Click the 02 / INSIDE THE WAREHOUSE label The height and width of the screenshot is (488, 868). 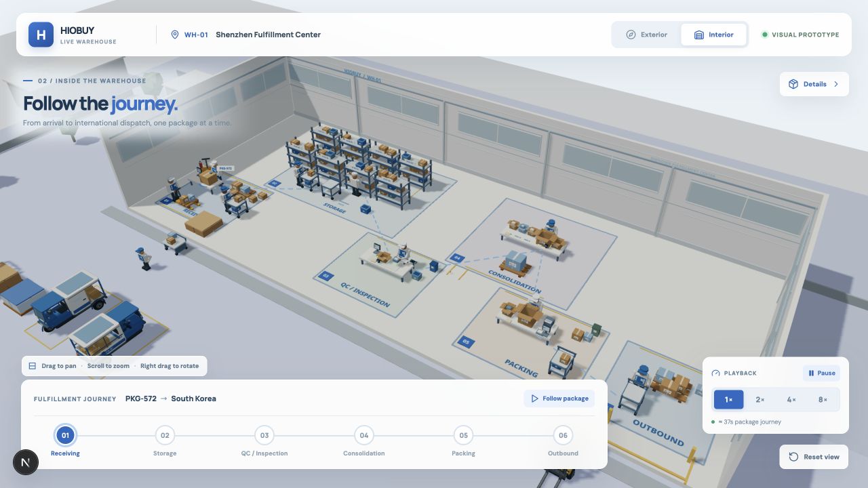[x=92, y=81]
